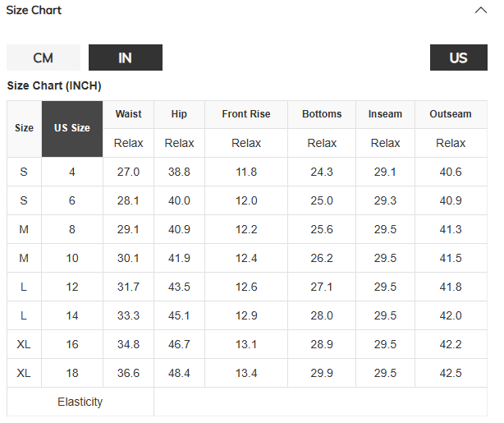Click the 42.5 outseam value
Image resolution: width=504 pixels, height=423 pixels.
451,373
